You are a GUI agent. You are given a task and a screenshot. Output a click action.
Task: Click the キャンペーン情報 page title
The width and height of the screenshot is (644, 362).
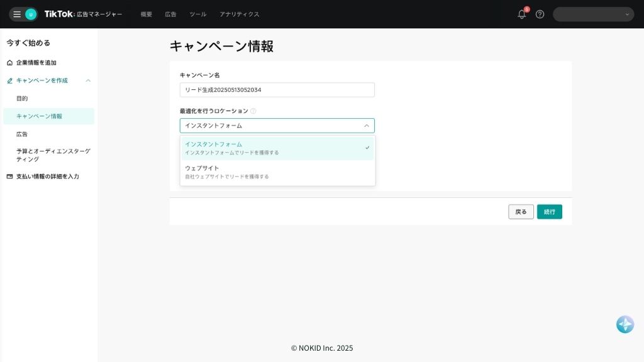coord(221,46)
